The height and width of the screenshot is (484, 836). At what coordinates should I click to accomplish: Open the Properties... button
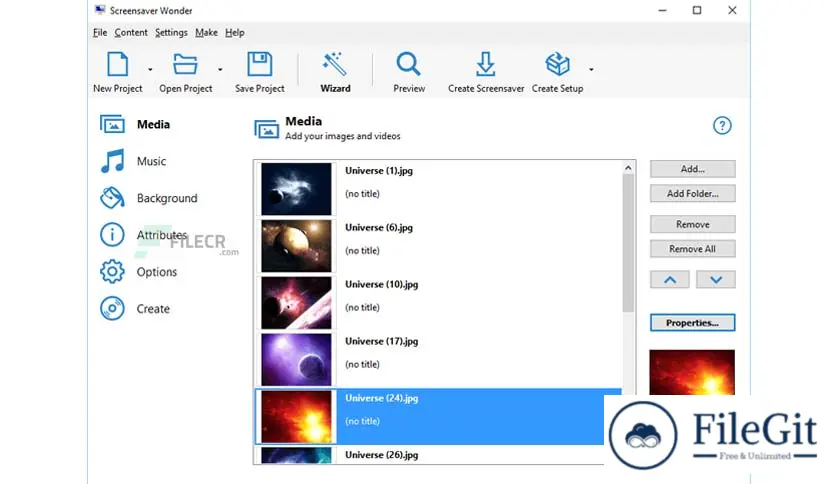[x=693, y=322]
